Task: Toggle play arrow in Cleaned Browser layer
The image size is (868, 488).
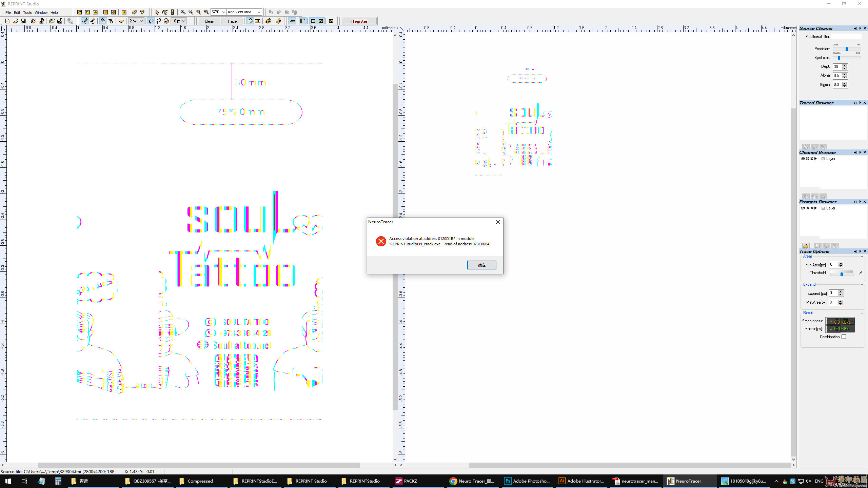Action: [816, 159]
